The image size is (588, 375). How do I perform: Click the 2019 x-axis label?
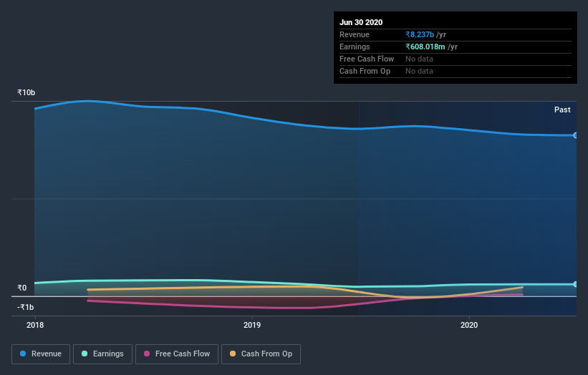252,325
